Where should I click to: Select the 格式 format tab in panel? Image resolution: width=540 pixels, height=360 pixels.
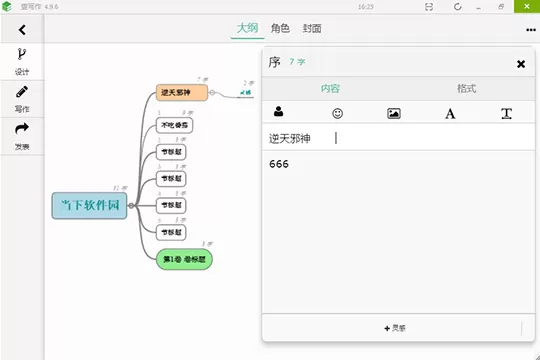[466, 89]
